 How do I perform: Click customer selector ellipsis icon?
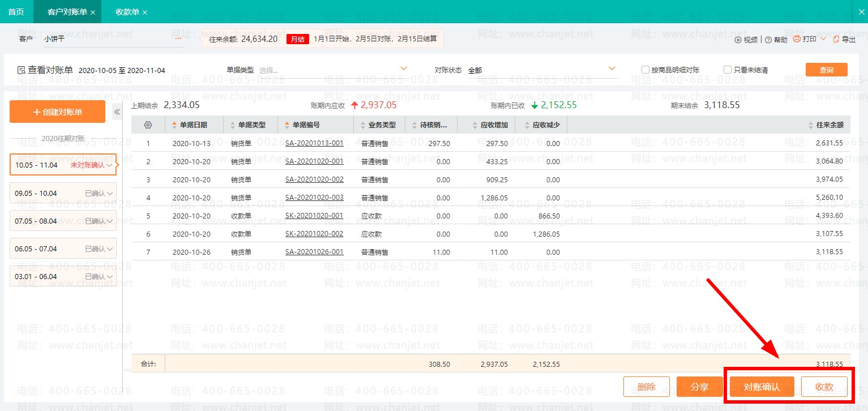click(x=178, y=38)
